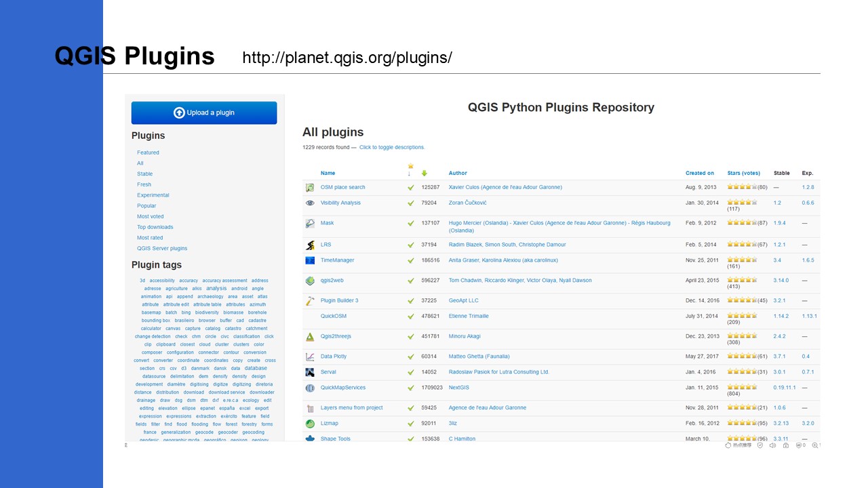The image size is (868, 488).
Task: Open author NextGIS link
Action: (x=459, y=388)
